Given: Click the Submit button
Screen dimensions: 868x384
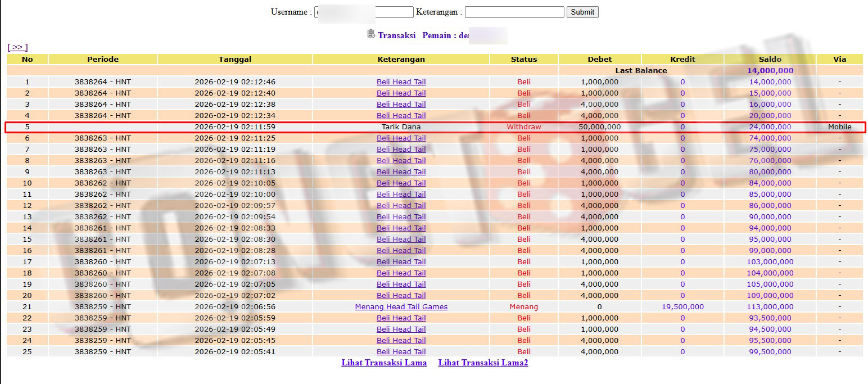Looking at the screenshot, I should [x=582, y=12].
